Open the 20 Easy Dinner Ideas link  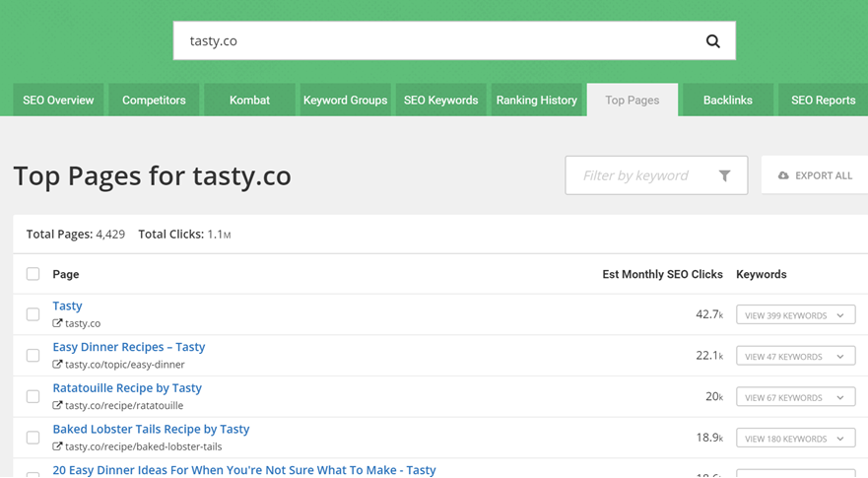244,470
